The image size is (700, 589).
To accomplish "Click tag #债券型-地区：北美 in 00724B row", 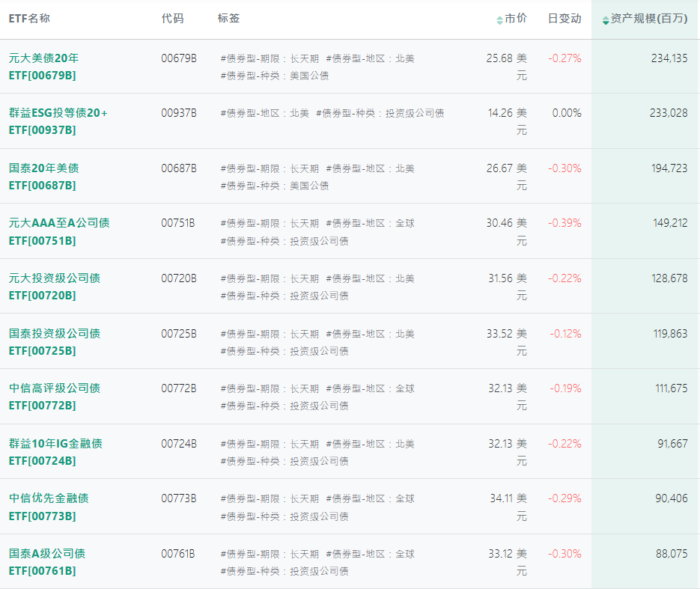I will click(370, 444).
